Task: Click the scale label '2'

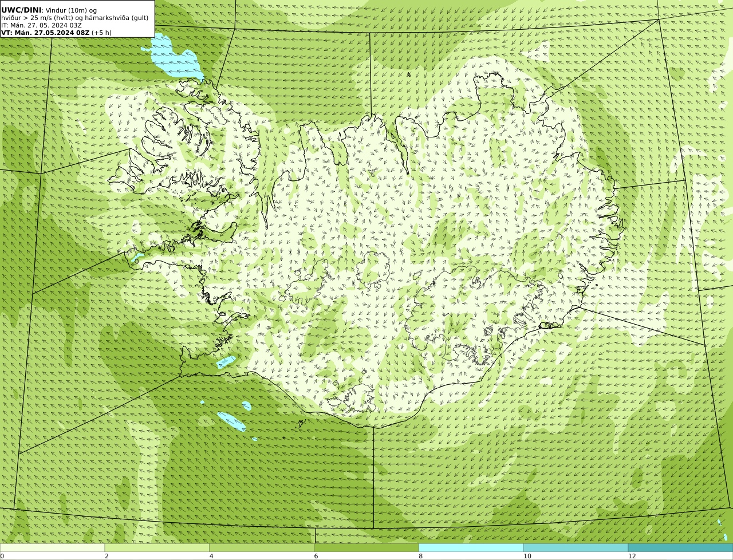Action: click(107, 556)
